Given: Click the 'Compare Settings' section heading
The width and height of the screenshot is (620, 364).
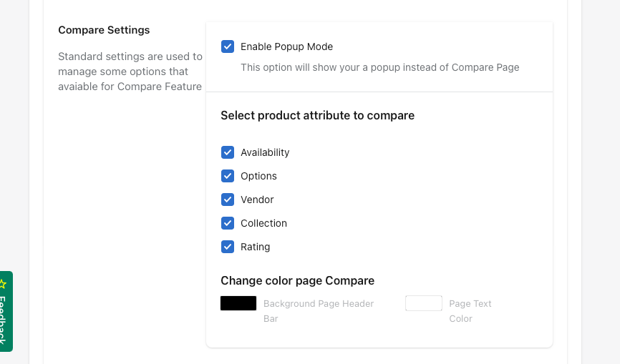Looking at the screenshot, I should click(104, 30).
